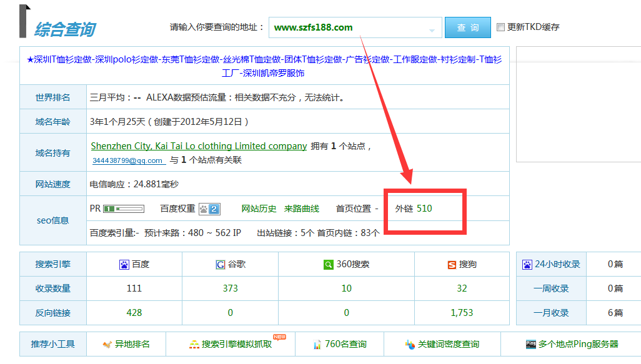This screenshot has width=641, height=364.
Task: Enable the 更新TKD缓存 checkbox
Action: tap(500, 27)
